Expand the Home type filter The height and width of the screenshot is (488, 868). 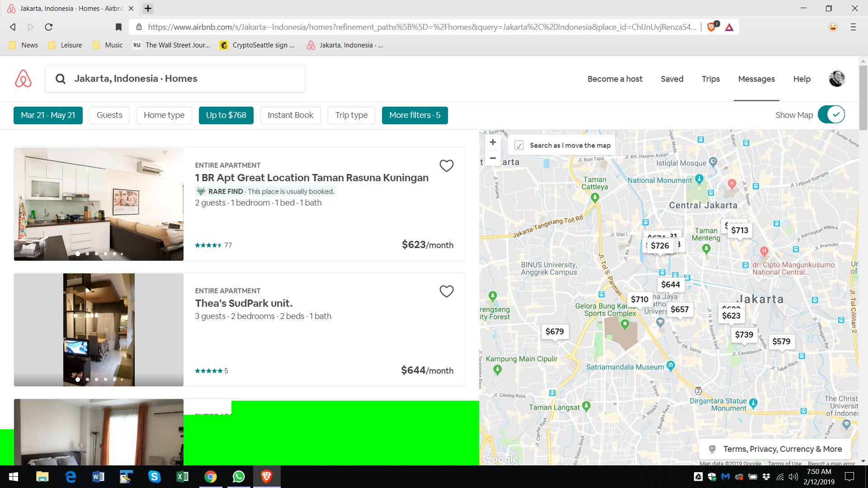click(164, 115)
